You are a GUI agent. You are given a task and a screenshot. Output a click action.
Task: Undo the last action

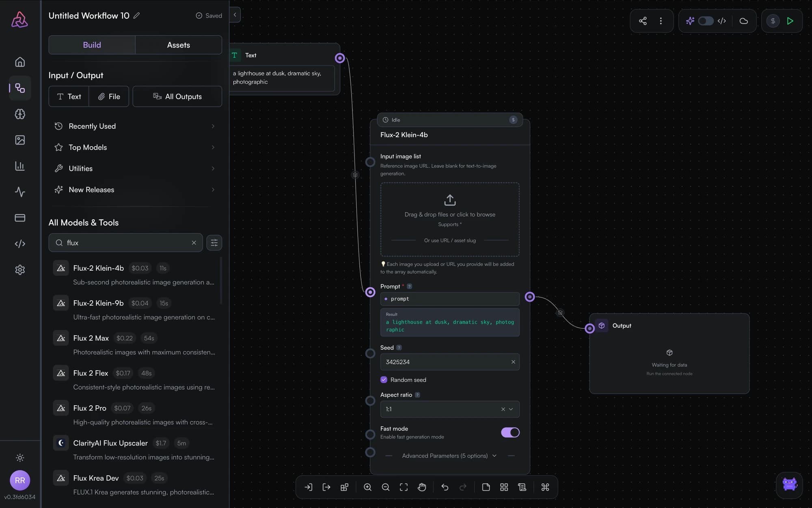[x=445, y=487]
